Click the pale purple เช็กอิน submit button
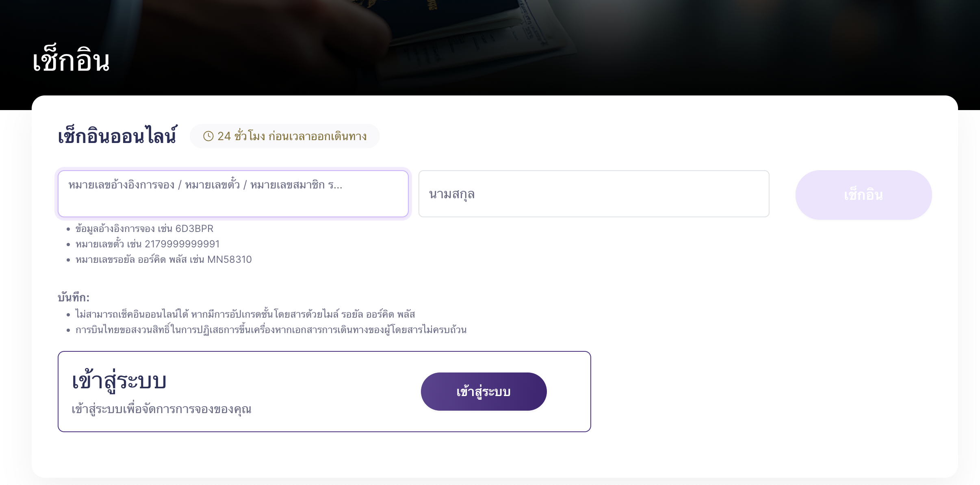 pyautogui.click(x=863, y=195)
